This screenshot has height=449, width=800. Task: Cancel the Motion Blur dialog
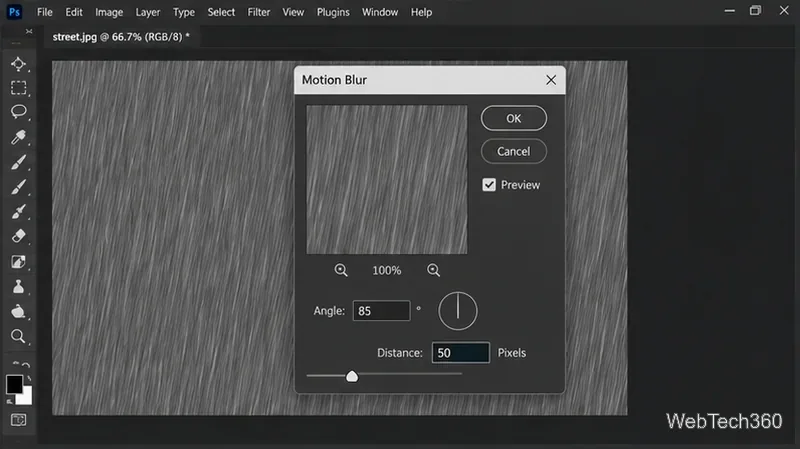tap(514, 152)
